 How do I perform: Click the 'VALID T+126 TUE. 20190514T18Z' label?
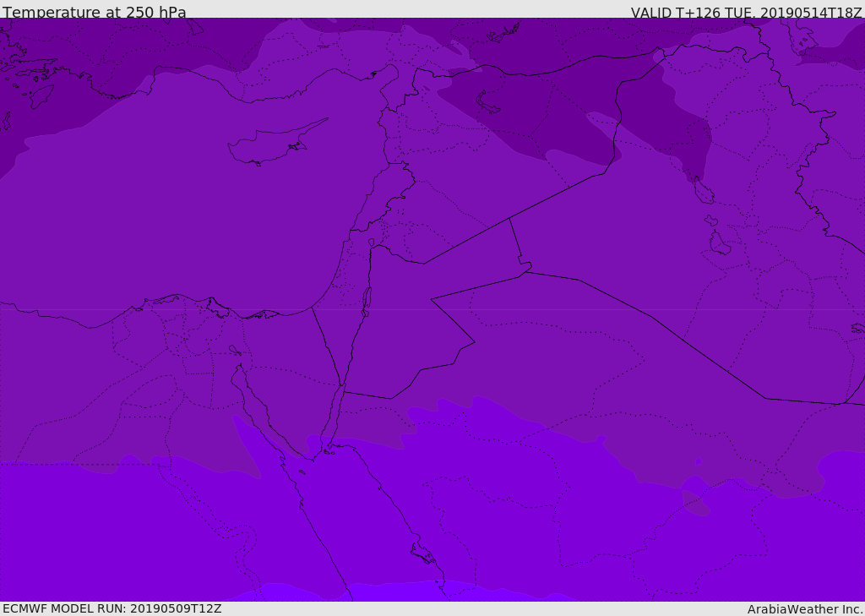click(747, 13)
